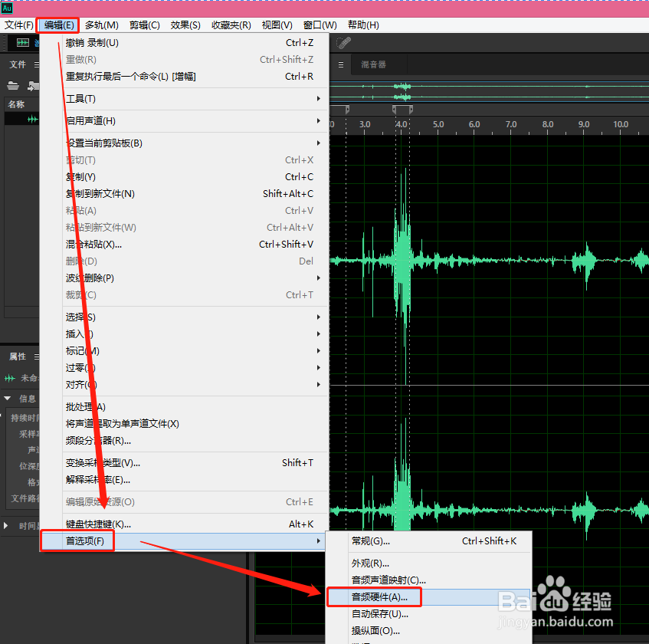Screen dimensions: 649x644
Task: Open the 文件(F) menu
Action: (18, 25)
